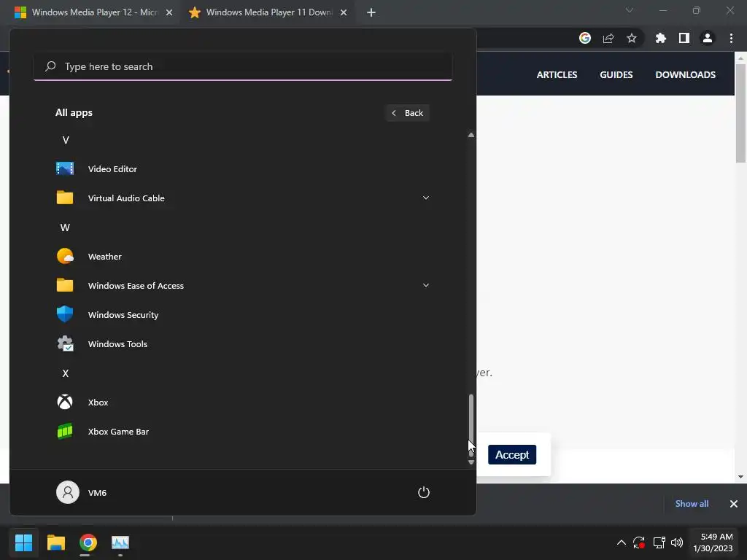Viewport: 747px width, 560px height.
Task: Open the power options button
Action: click(424, 492)
